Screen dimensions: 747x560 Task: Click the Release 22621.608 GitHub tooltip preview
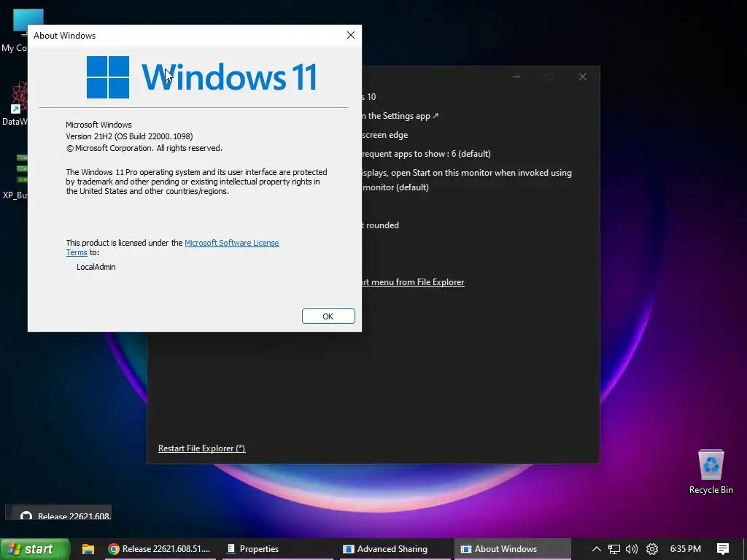(x=58, y=513)
